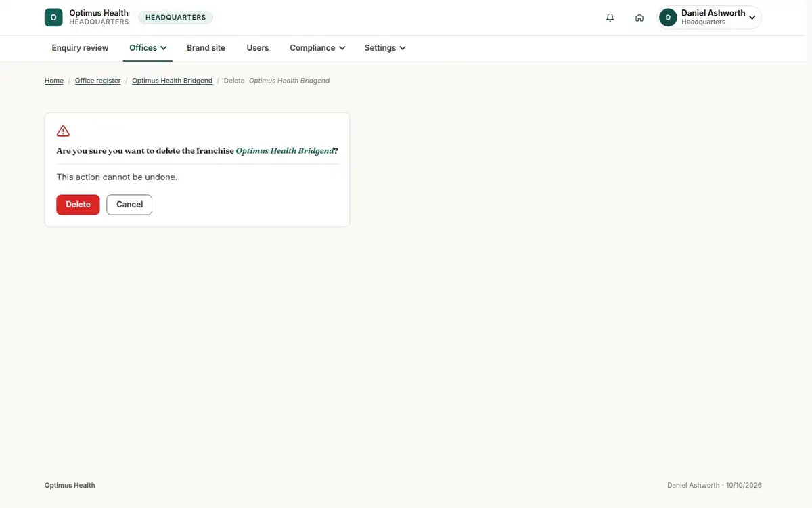This screenshot has height=508, width=812.
Task: Switch to Enquiry review tab
Action: coord(80,48)
